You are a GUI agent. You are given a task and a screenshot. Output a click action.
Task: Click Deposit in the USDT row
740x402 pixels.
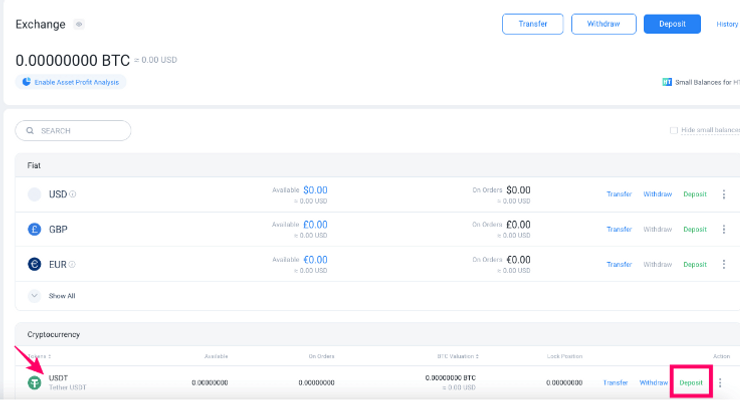click(x=691, y=383)
